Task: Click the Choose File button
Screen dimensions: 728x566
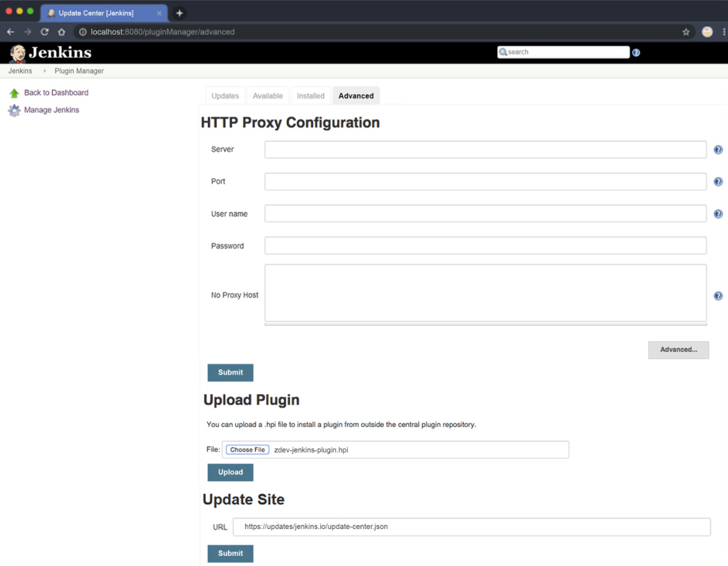Action: click(x=247, y=450)
